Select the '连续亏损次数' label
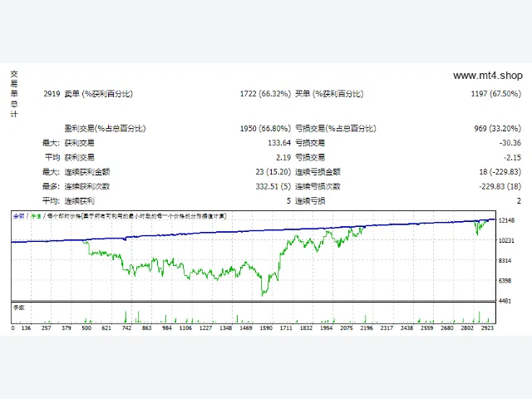The width and height of the screenshot is (532, 399). coord(318,186)
